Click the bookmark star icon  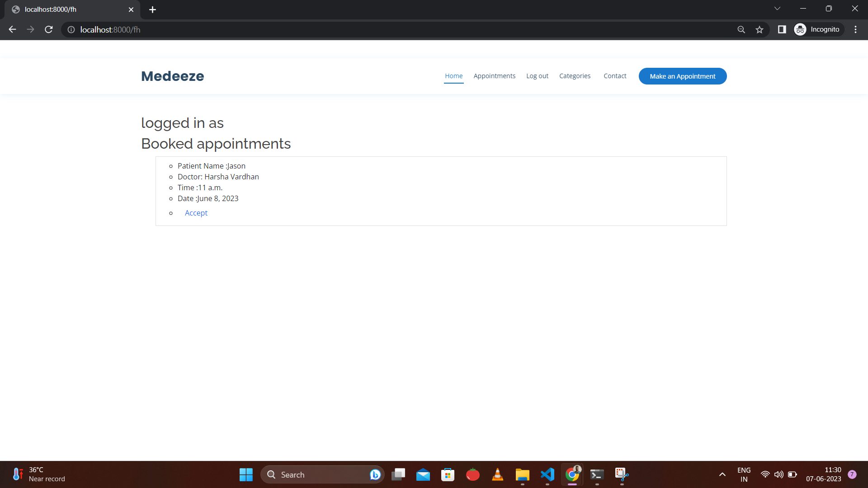[760, 30]
